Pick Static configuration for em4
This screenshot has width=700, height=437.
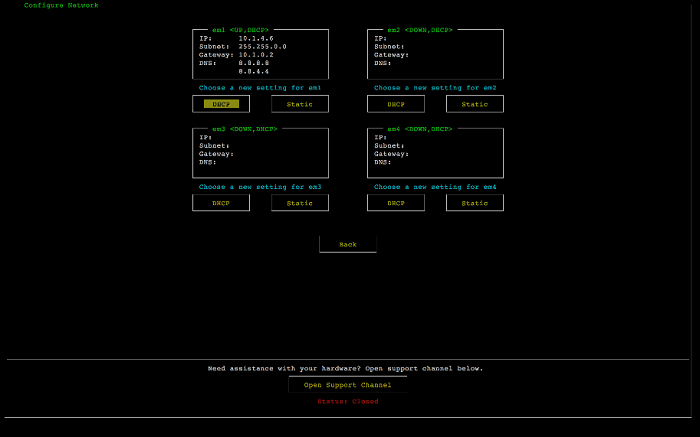(475, 203)
